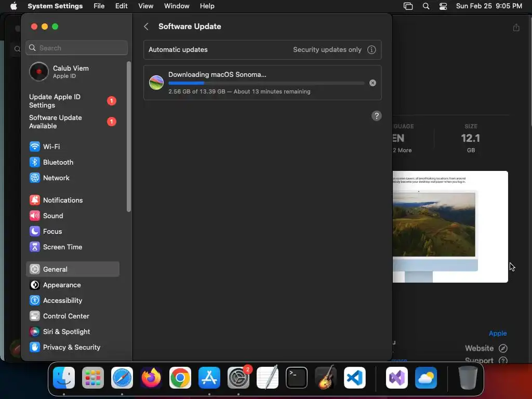532x399 pixels.
Task: Open Software Update Available notice
Action: 72,122
